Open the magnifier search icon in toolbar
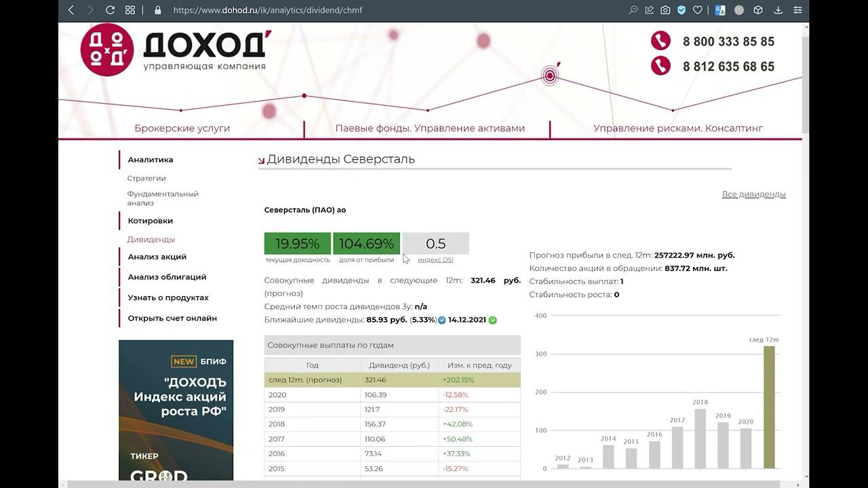 pos(633,10)
